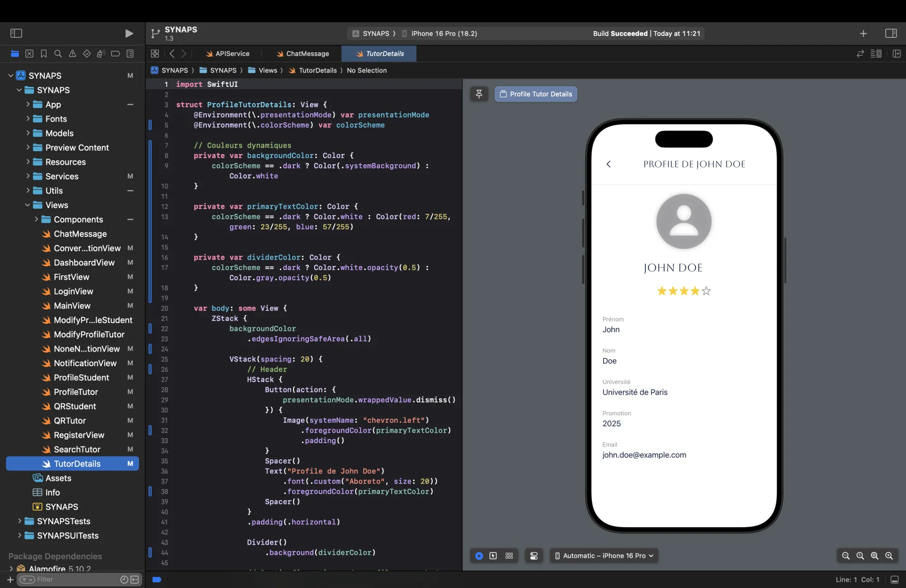Switch to the ChatMessage tab

(302, 54)
